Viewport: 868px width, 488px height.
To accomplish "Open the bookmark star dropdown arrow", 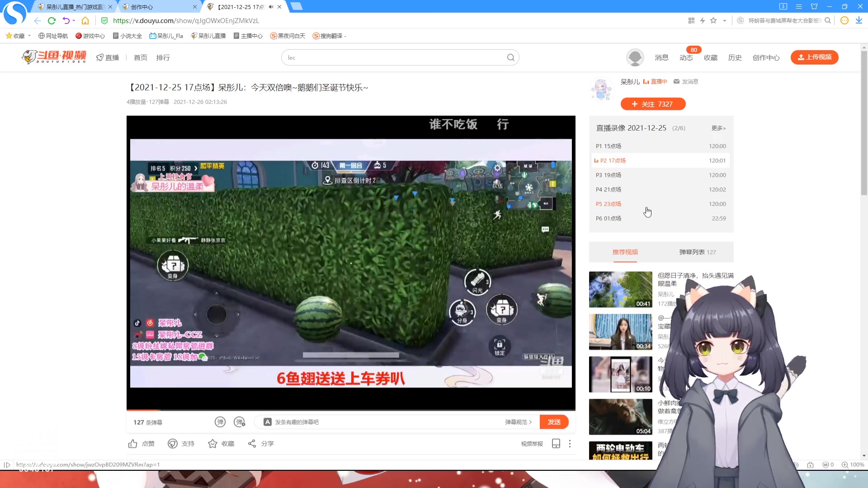I will (x=725, y=21).
